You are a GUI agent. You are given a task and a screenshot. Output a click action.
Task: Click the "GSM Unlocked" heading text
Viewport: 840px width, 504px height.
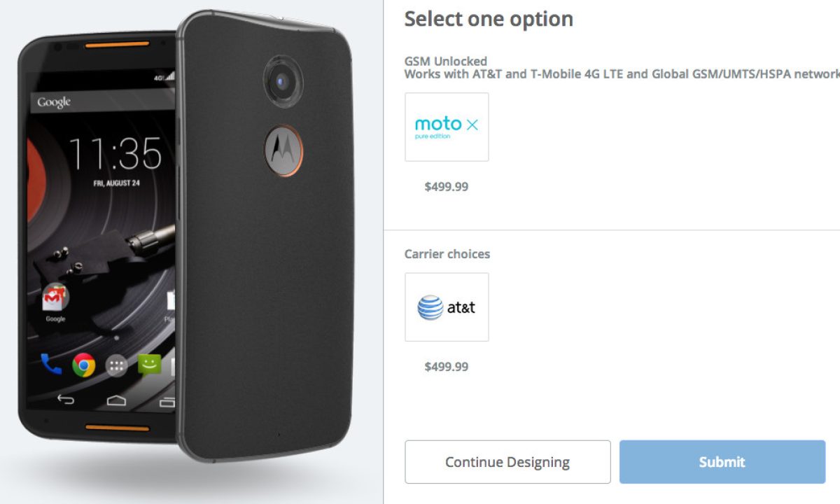pos(445,62)
